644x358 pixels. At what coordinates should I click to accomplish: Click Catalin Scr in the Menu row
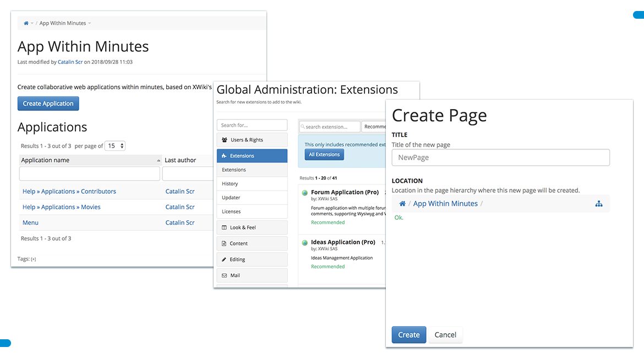(x=180, y=223)
